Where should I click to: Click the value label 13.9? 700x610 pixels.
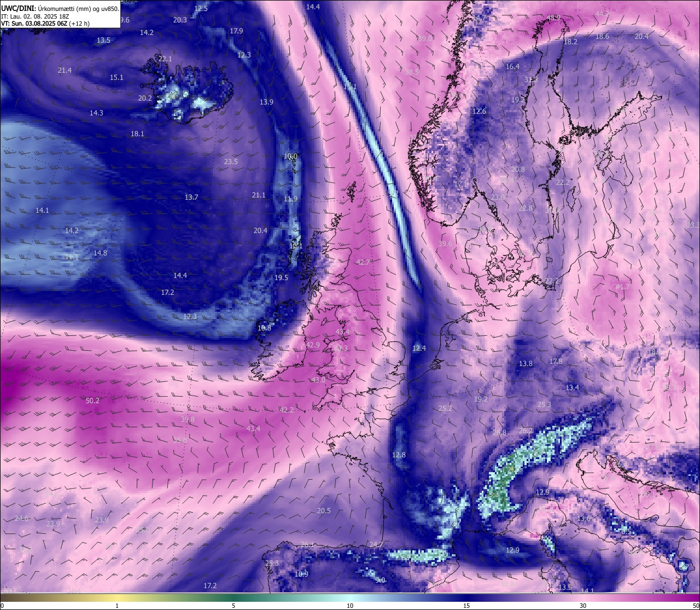(x=266, y=102)
